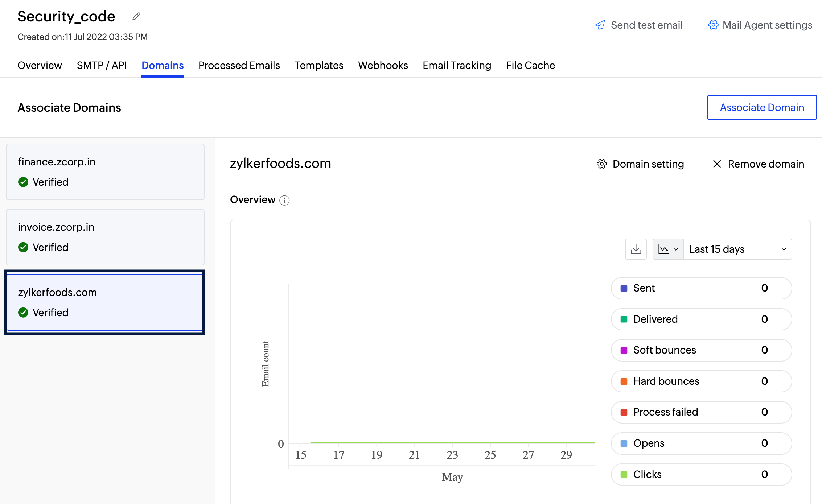The image size is (822, 504).
Task: Toggle the Clicks series visibility
Action: 701,474
